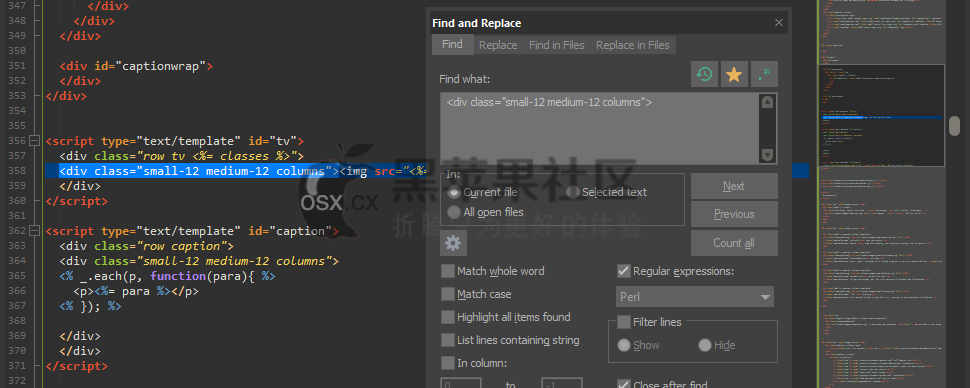
Task: Select the All open files radio option
Action: (x=454, y=212)
